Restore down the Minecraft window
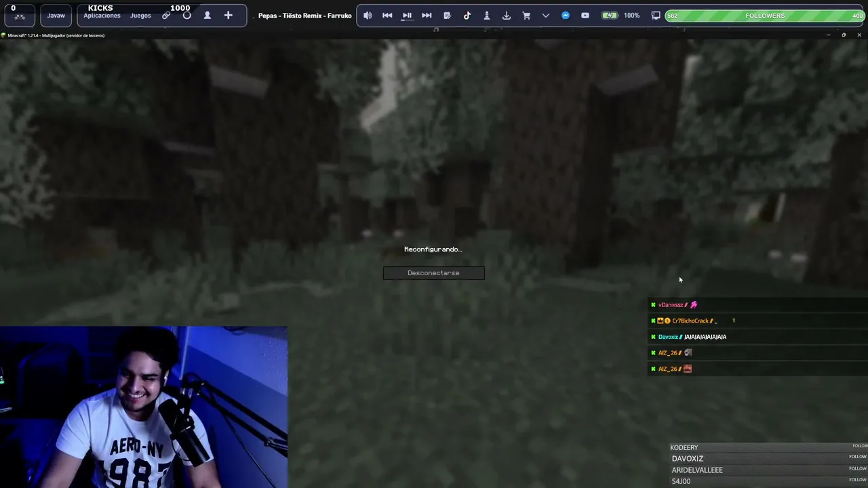This screenshot has width=868, height=488. pos(844,35)
